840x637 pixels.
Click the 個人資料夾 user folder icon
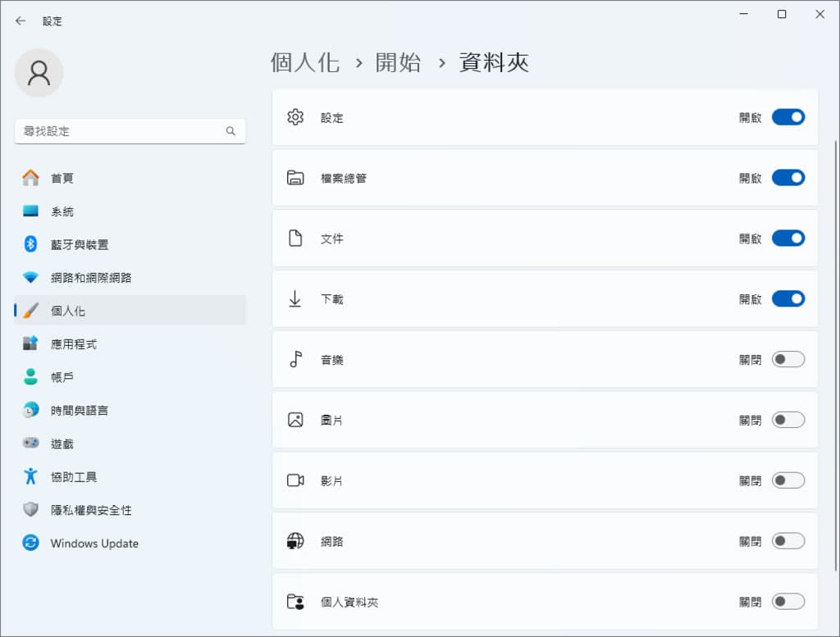tap(295, 602)
